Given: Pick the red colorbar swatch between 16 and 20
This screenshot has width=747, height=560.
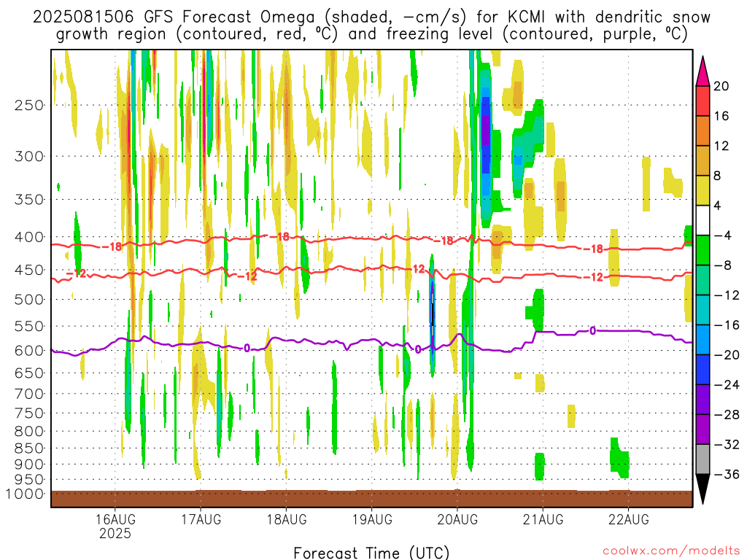Looking at the screenshot, I should [x=703, y=101].
